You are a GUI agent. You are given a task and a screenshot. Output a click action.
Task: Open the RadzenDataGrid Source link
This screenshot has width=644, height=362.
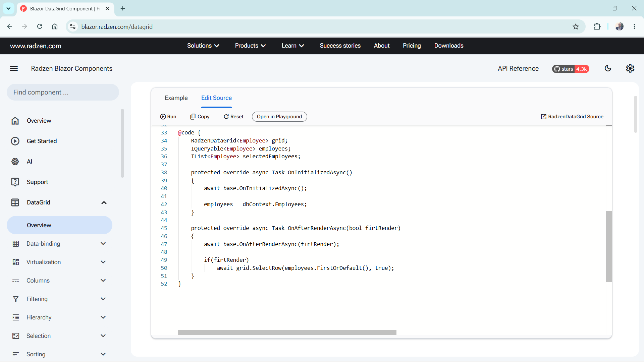click(x=572, y=117)
